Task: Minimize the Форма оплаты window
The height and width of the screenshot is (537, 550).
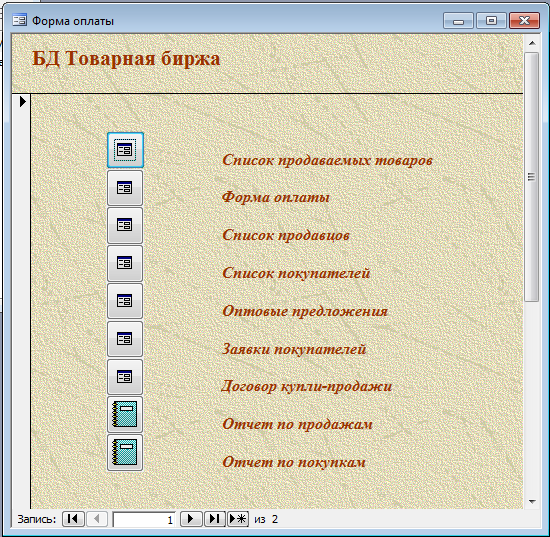Action: click(458, 21)
